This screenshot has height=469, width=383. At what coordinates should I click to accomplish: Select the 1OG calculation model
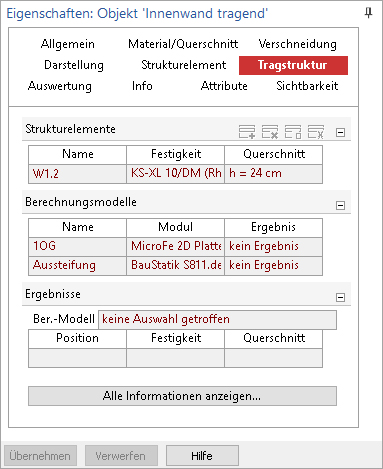click(x=77, y=247)
